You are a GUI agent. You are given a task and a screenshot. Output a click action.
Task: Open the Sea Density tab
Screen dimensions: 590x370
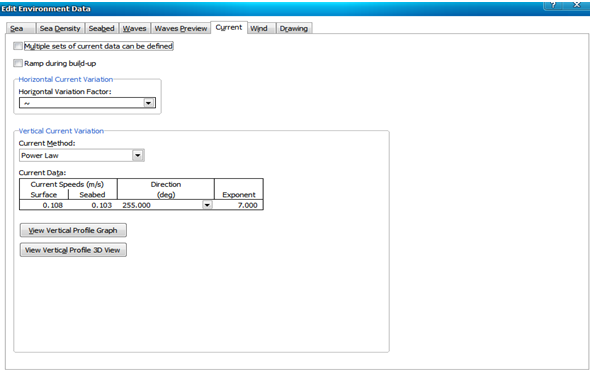[x=60, y=28]
